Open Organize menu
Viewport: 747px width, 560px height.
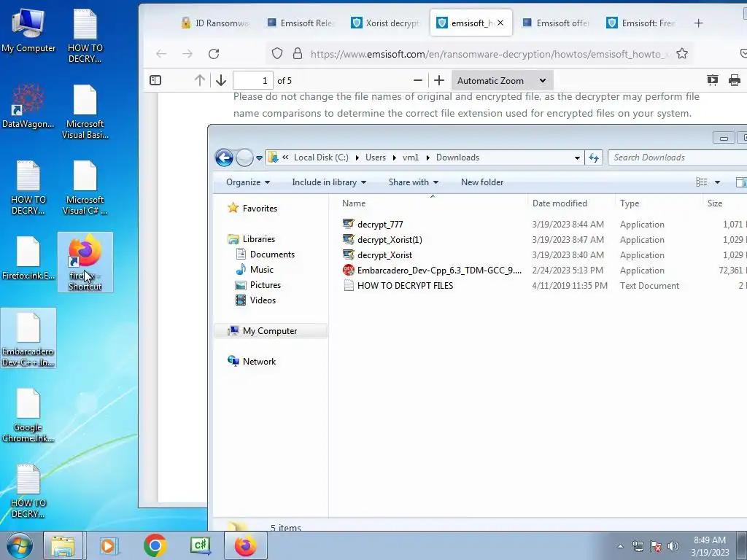248,182
